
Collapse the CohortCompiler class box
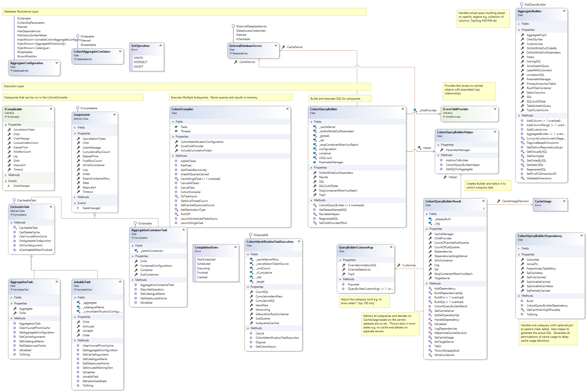pos(287,109)
